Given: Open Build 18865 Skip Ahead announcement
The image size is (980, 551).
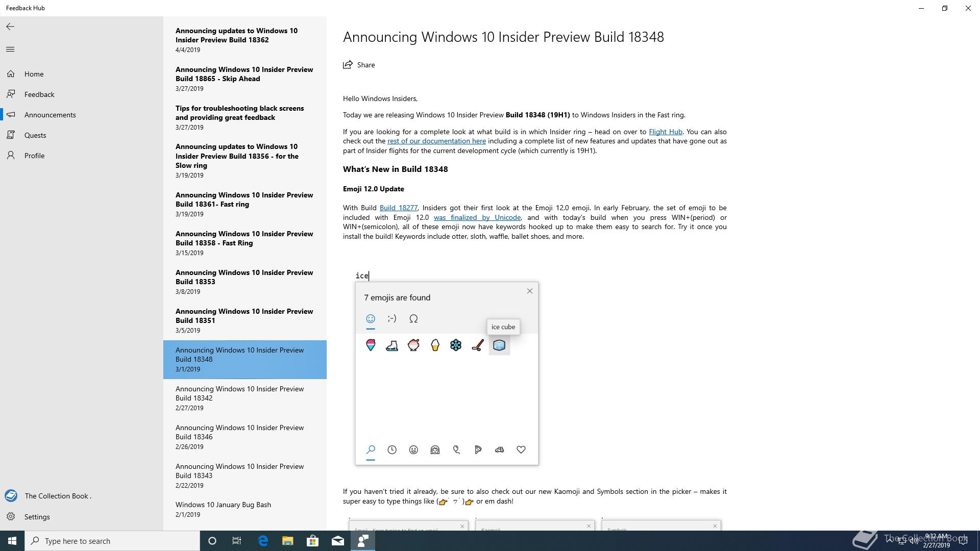Looking at the screenshot, I should (x=245, y=79).
